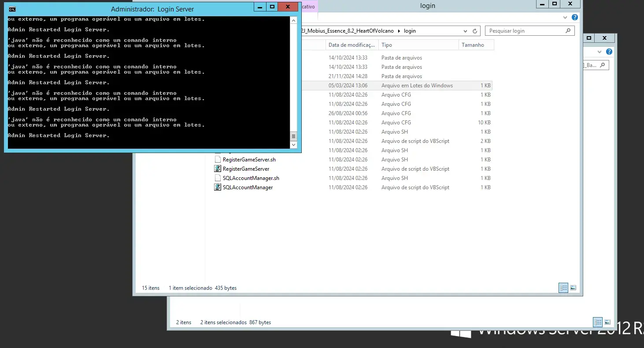Image resolution: width=644 pixels, height=348 pixels.
Task: Click the address path L2J_Mobius_Essence_8.2_HeartOfVolcano
Action: pos(348,31)
